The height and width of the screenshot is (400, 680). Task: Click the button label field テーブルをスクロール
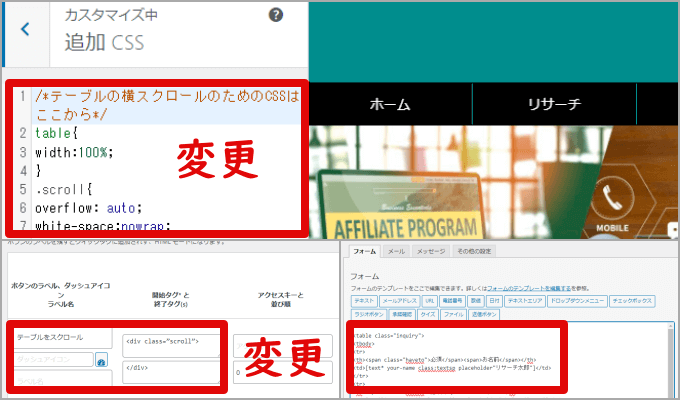click(63, 338)
